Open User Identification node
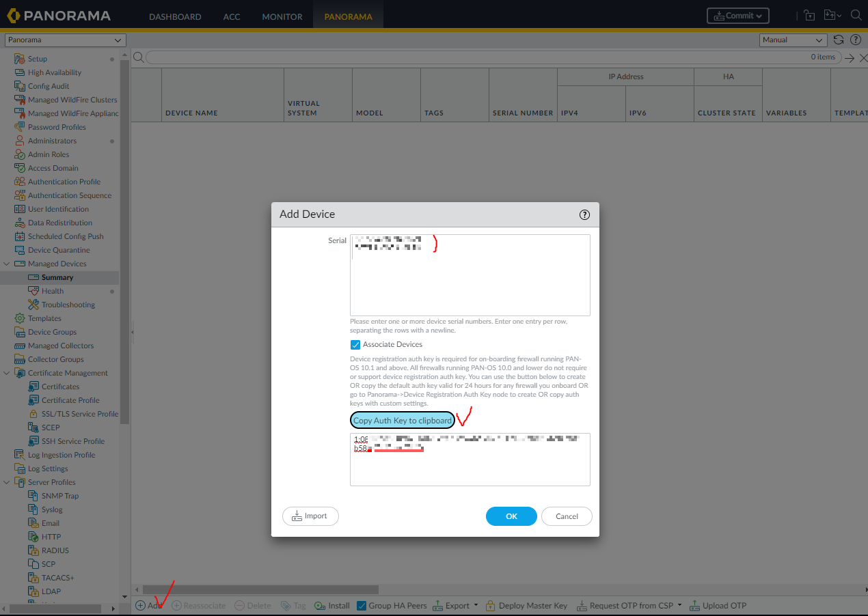Screen dimensions: 868x616 click(58, 209)
